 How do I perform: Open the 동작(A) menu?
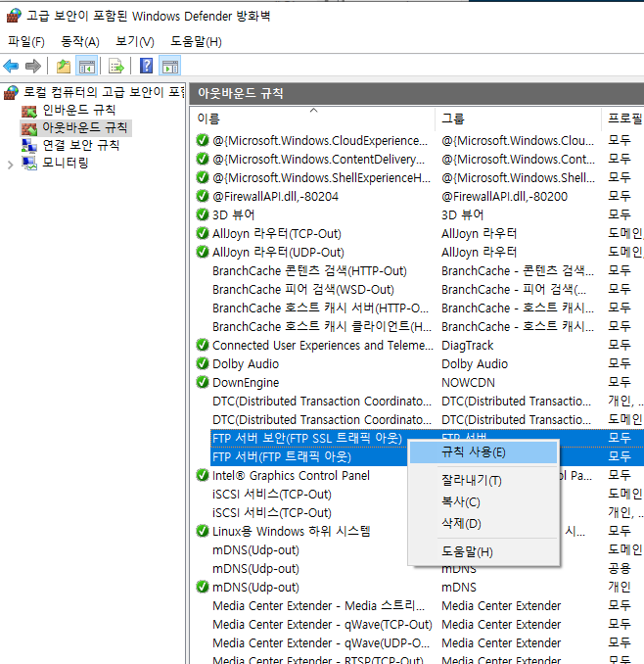point(80,41)
